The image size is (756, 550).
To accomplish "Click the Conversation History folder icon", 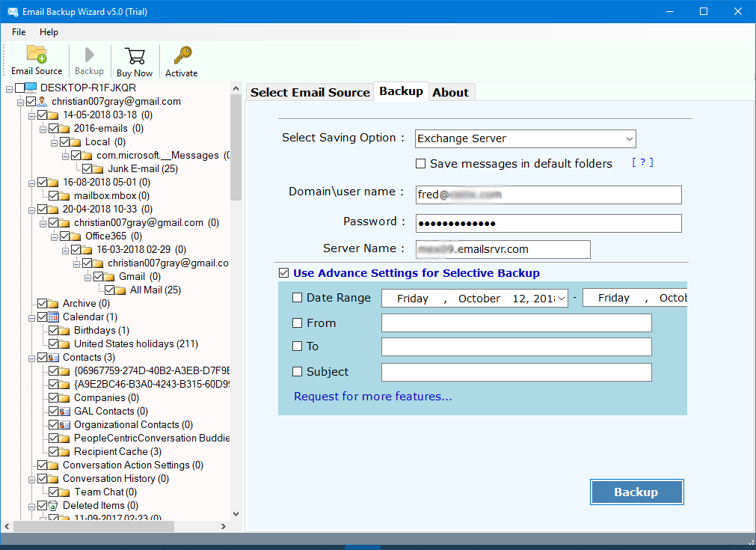I will 53,479.
